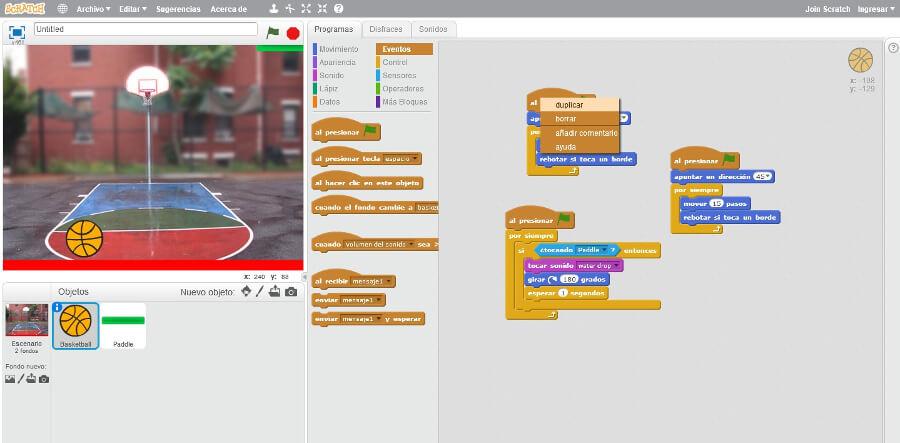Image resolution: width=900 pixels, height=443 pixels.
Task: Switch to the Sonidos tab
Action: [433, 29]
